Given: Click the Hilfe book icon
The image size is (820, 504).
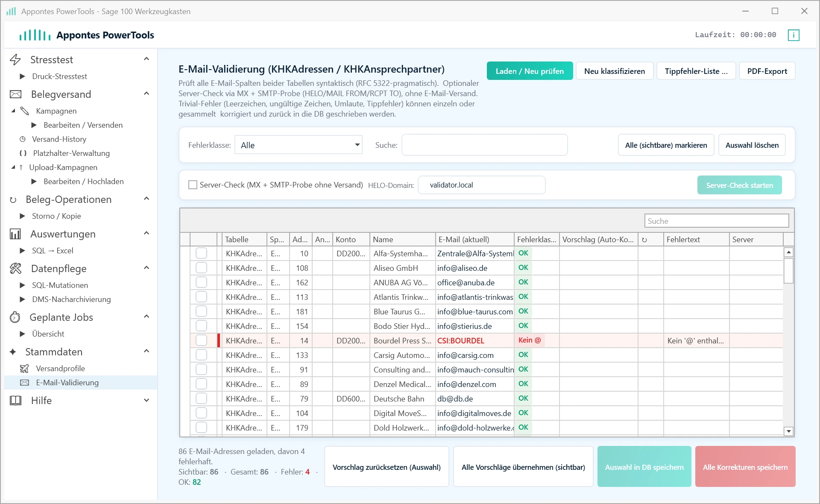Looking at the screenshot, I should click(x=15, y=401).
